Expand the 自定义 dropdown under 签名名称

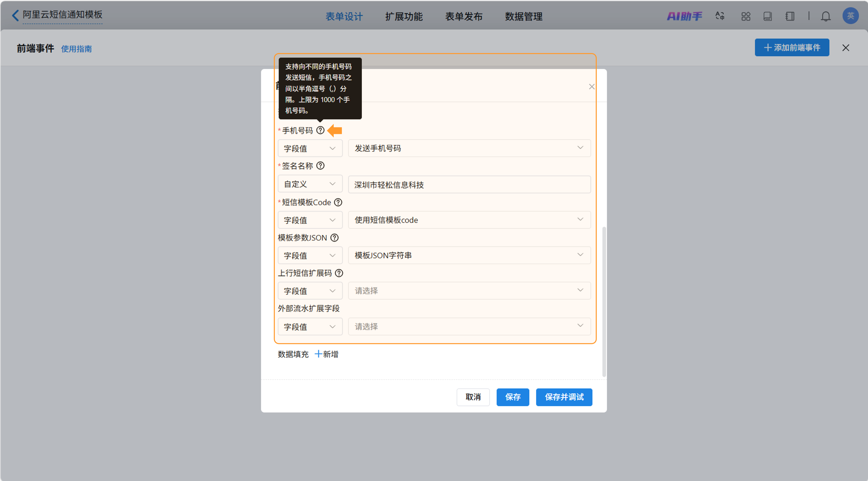[310, 184]
